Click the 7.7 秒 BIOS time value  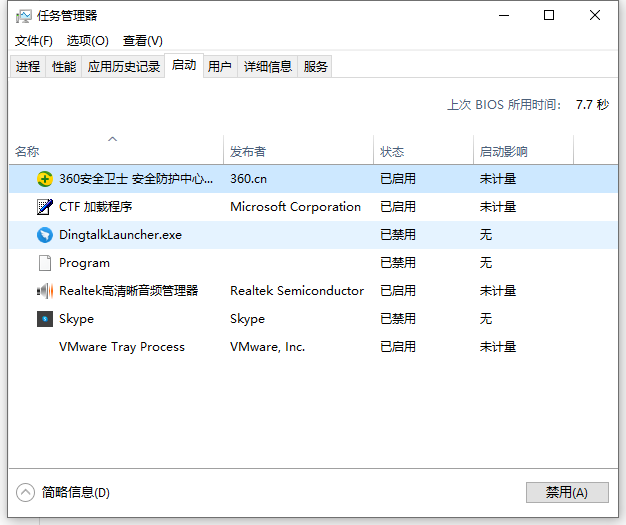[x=592, y=105]
